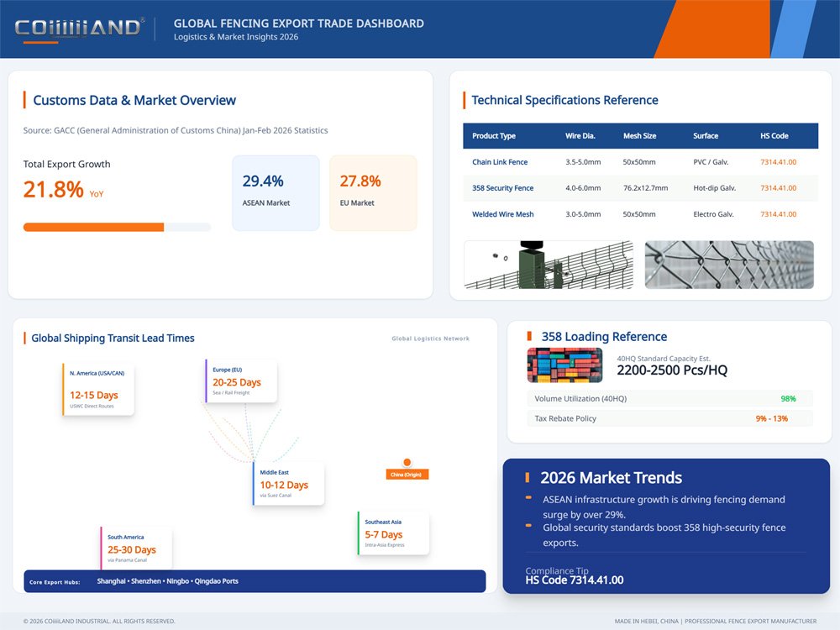This screenshot has height=630, width=840.
Task: Click the Middle East 10-12 Days transit card
Action: pos(289,484)
